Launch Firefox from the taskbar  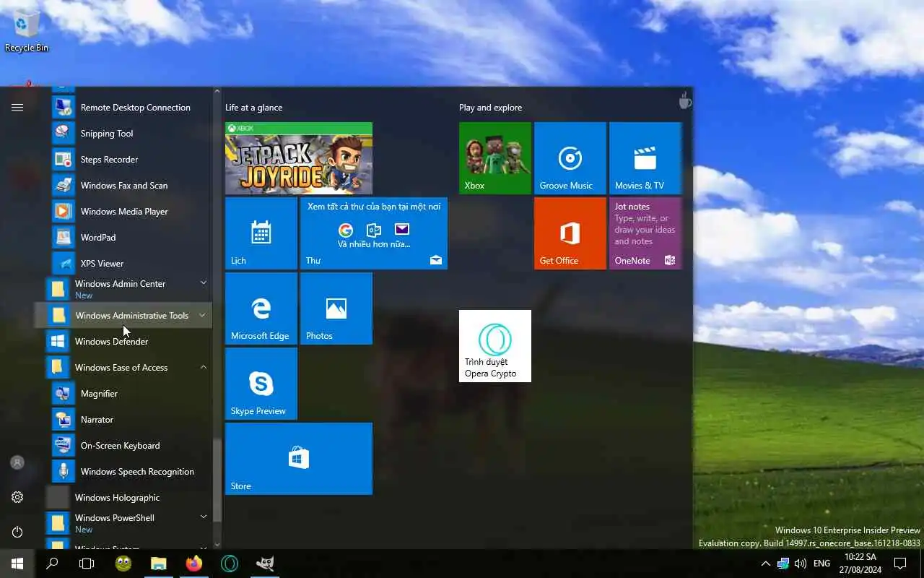pyautogui.click(x=193, y=564)
